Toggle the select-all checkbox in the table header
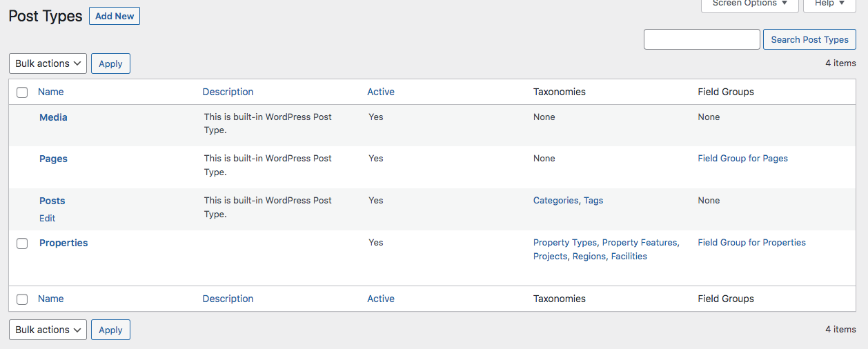 point(22,92)
